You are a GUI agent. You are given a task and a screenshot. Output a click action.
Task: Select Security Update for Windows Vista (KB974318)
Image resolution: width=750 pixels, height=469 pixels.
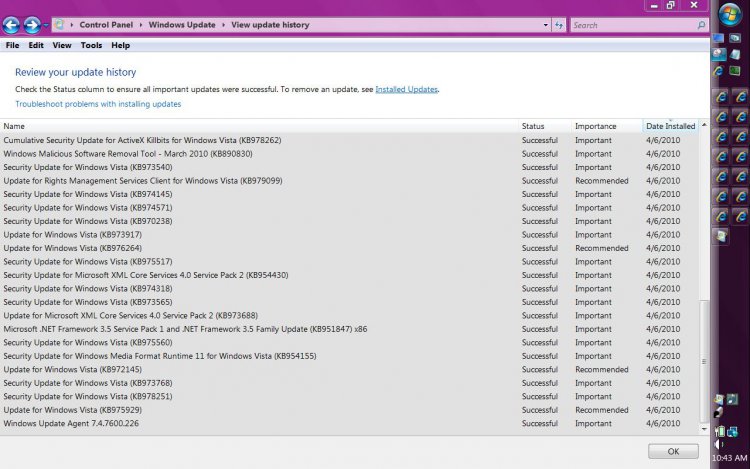349,289
